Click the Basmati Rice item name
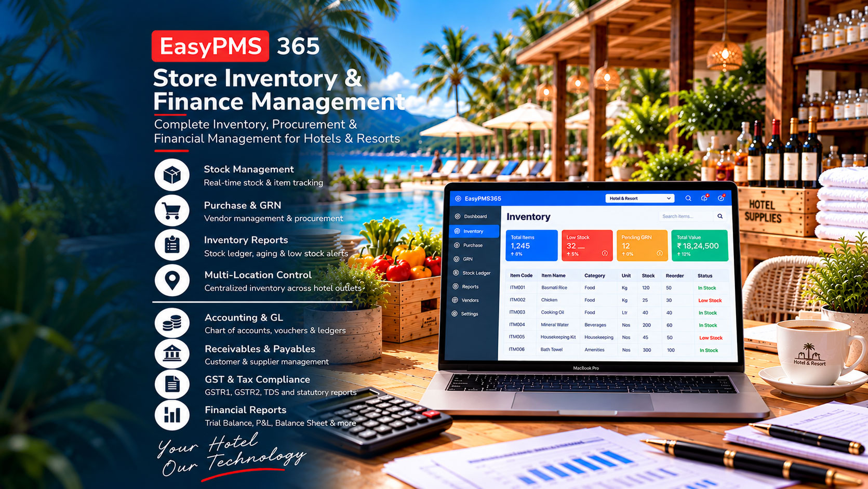Image resolution: width=868 pixels, height=489 pixels. [x=554, y=287]
